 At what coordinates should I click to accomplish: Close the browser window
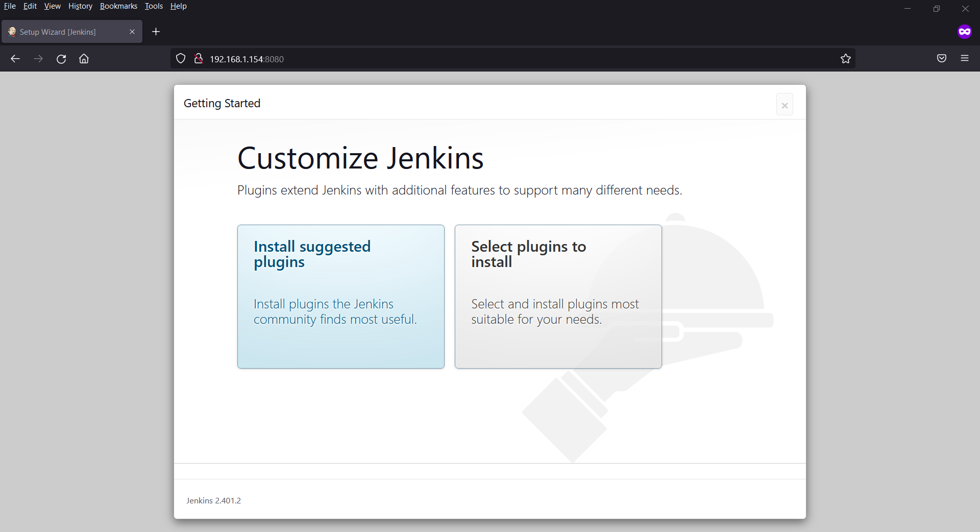point(965,9)
